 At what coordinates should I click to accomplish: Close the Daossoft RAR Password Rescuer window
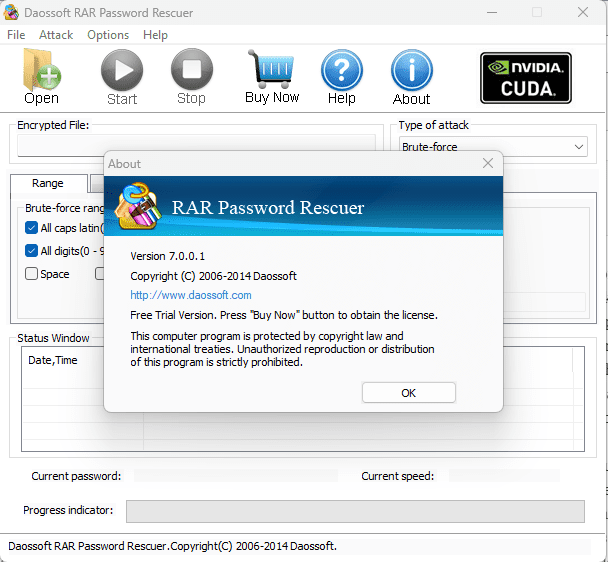point(583,12)
